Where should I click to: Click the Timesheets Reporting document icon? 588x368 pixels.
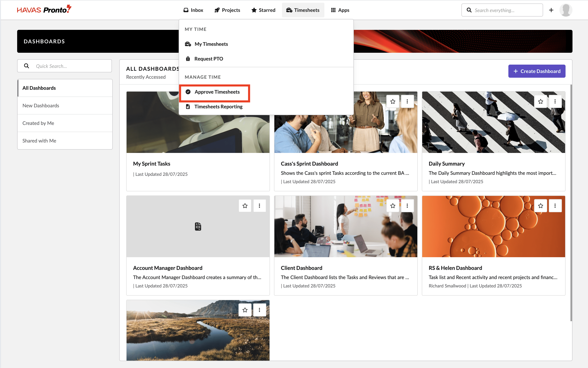pyautogui.click(x=188, y=107)
